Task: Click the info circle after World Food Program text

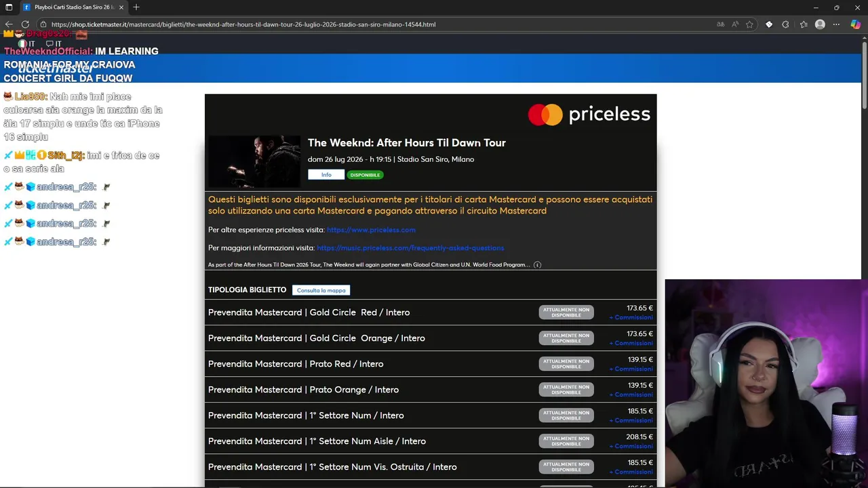Action: tap(537, 265)
